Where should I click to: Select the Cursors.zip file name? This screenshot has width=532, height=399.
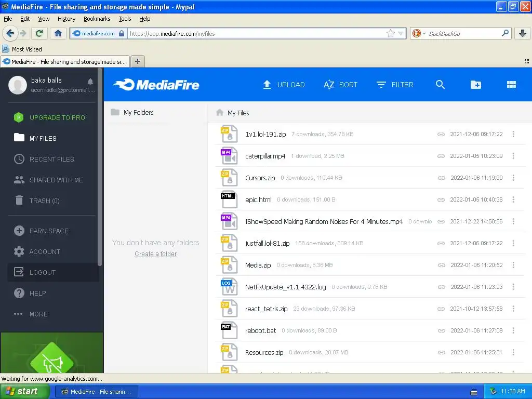(x=260, y=178)
